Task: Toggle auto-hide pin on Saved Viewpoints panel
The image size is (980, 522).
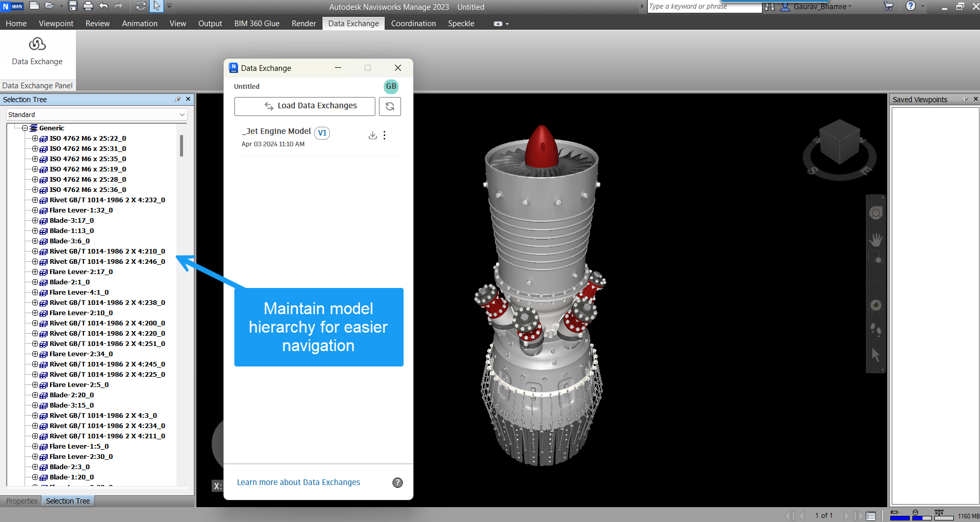Action: pyautogui.click(x=966, y=99)
